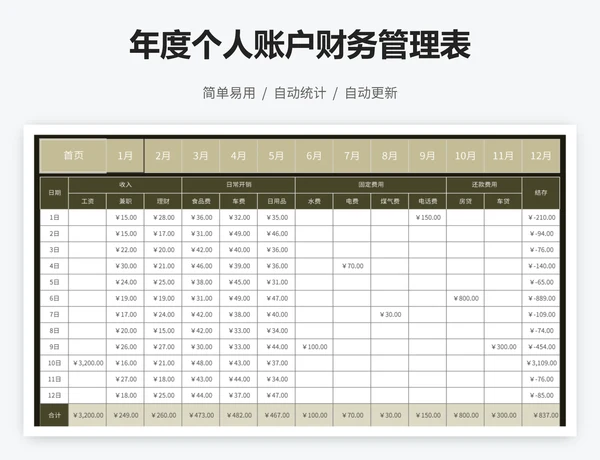Go to the 9月 tab

[x=427, y=156]
